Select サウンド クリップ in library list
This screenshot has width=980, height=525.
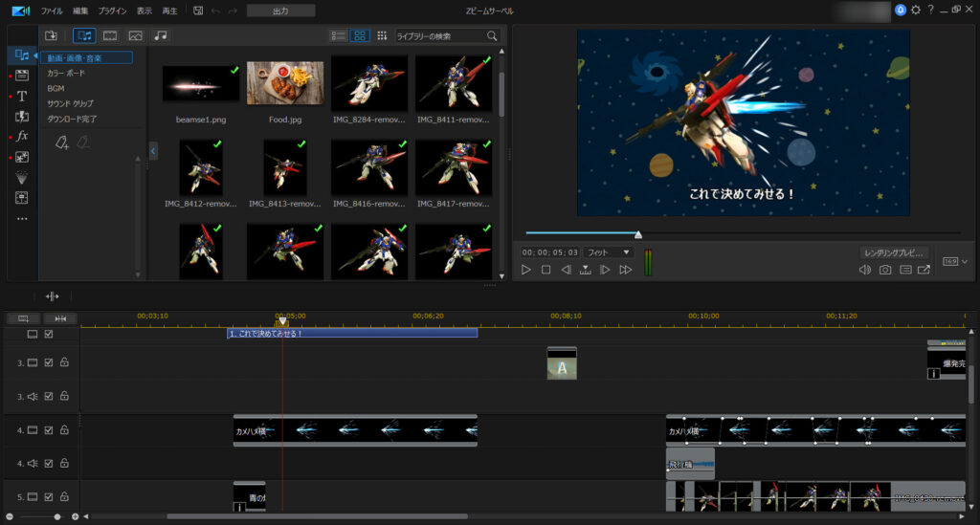pyautogui.click(x=70, y=103)
